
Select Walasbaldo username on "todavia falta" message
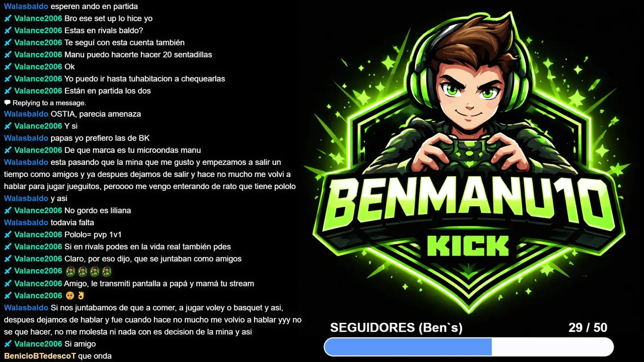(x=26, y=223)
